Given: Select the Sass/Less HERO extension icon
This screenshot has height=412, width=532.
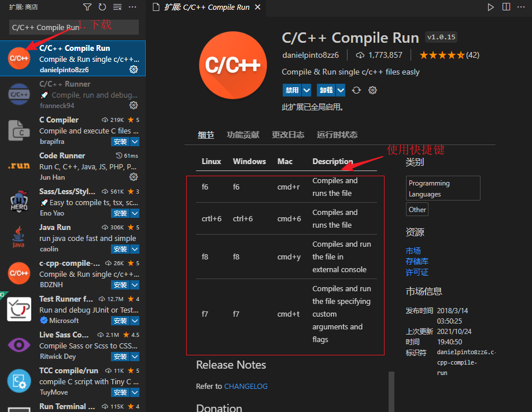Looking at the screenshot, I should (x=19, y=202).
